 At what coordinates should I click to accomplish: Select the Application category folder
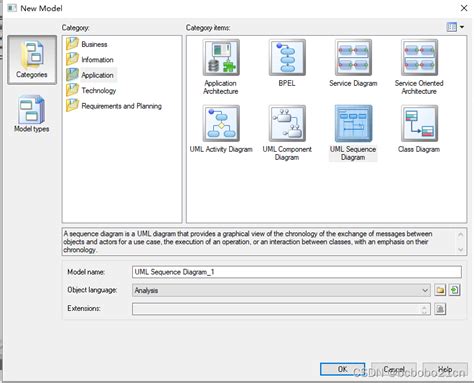click(90, 75)
